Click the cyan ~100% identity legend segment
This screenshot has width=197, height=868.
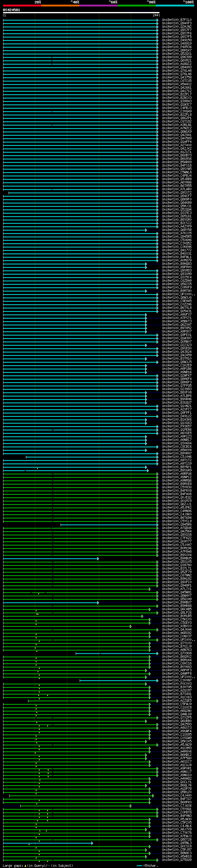175,6
